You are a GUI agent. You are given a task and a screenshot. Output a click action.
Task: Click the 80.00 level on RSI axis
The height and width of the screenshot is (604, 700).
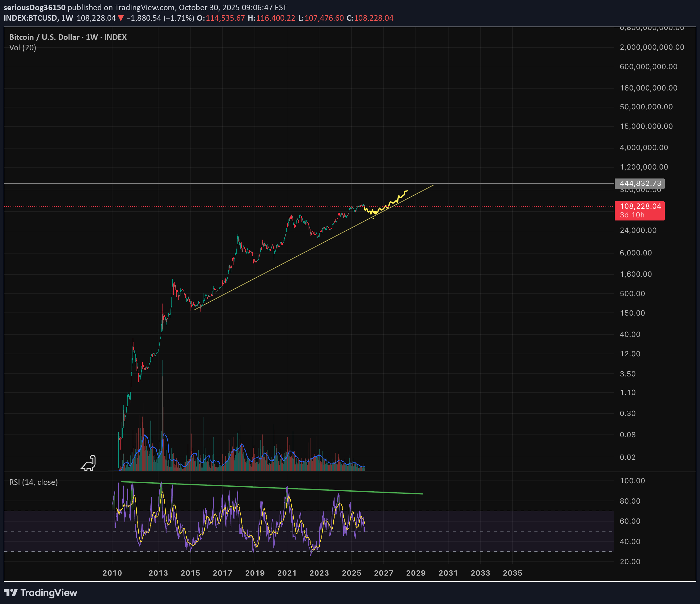coord(630,501)
